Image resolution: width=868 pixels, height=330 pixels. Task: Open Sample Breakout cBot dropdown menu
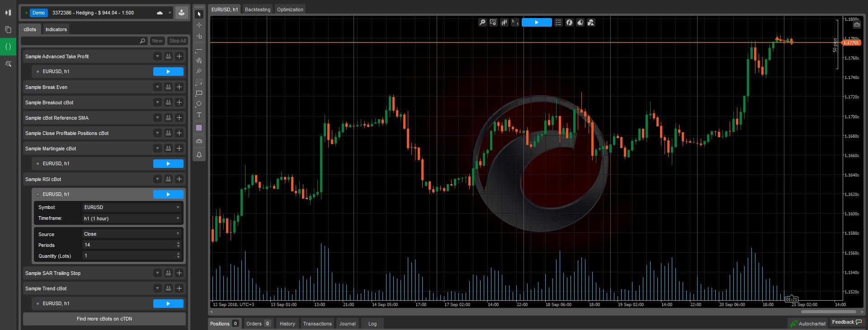coord(157,102)
